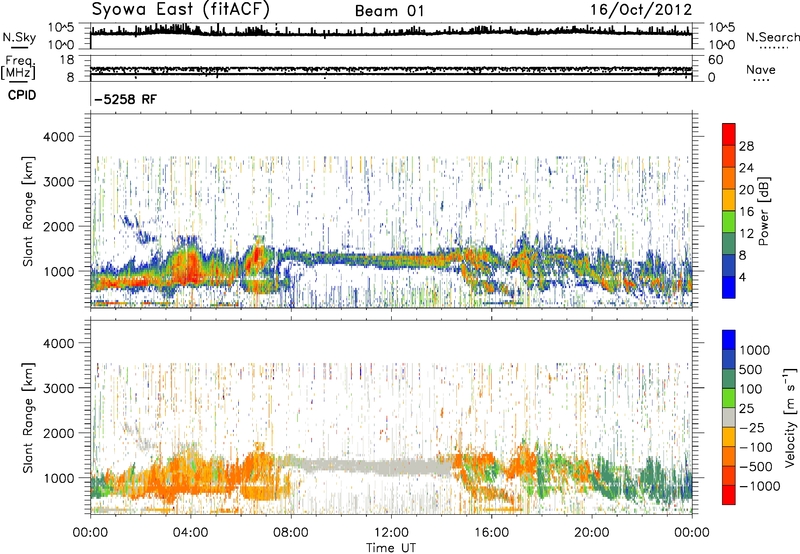Click the '04:00' time axis label

(x=190, y=533)
